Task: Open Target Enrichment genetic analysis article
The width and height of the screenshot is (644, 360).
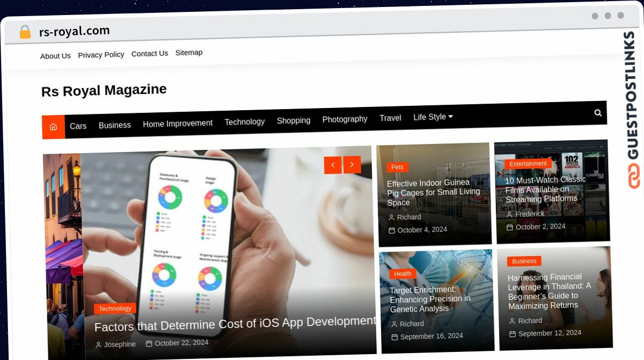Action: [x=430, y=299]
